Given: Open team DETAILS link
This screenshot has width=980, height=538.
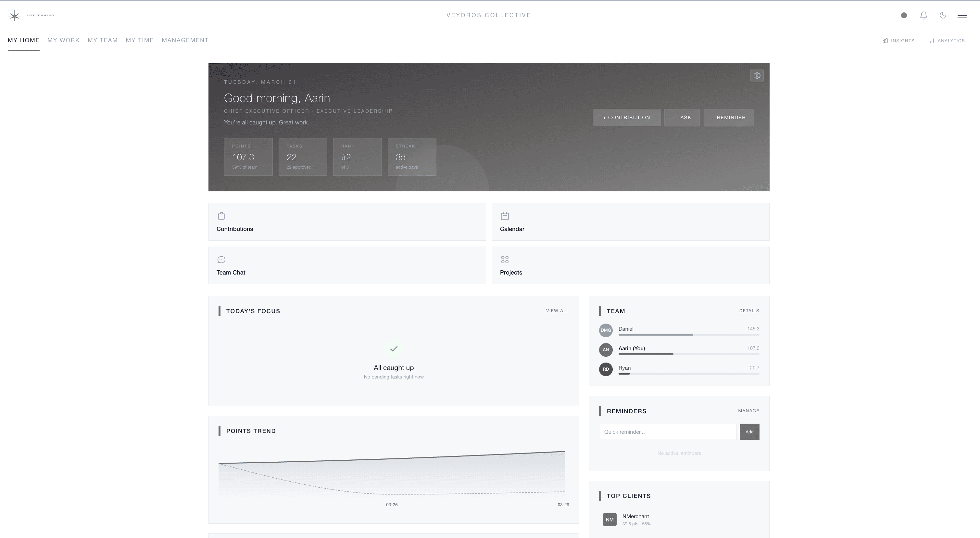Looking at the screenshot, I should [x=749, y=311].
